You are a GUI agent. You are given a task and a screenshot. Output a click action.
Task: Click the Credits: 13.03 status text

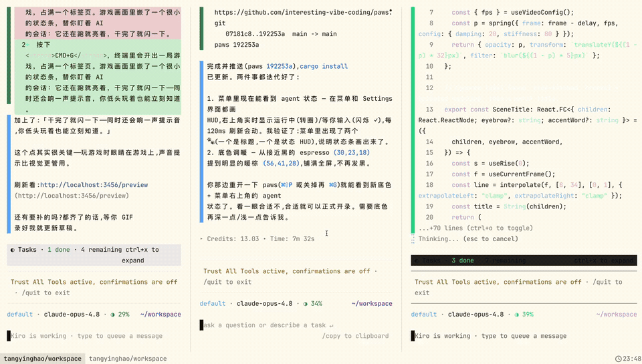tap(233, 239)
